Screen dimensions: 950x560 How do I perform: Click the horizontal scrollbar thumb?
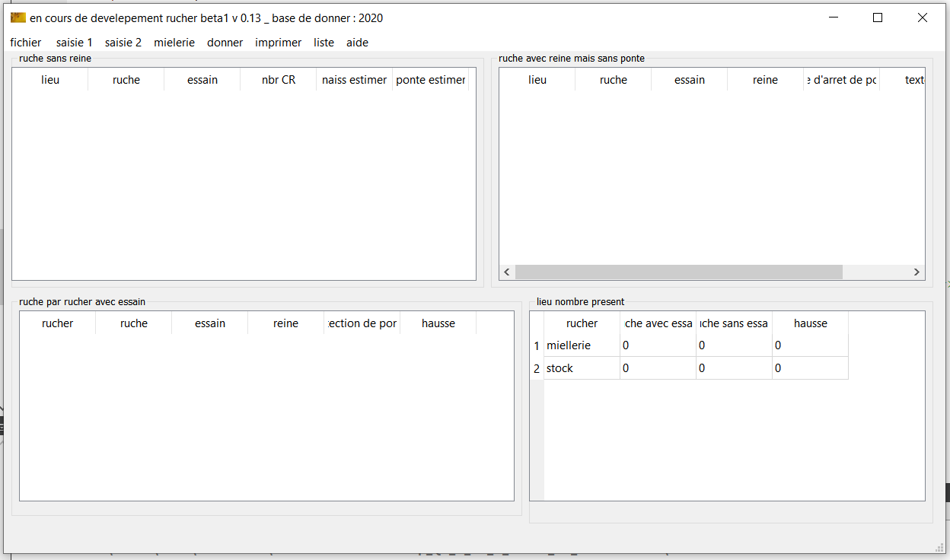[x=678, y=272]
